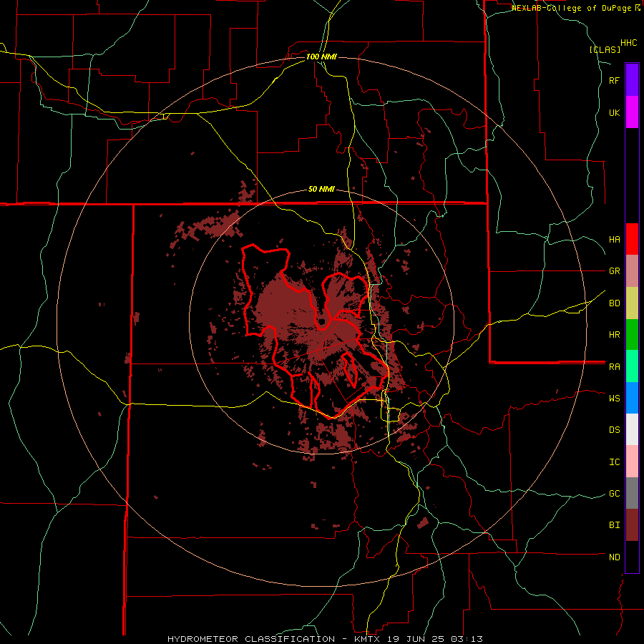Click the NEXLAB-College of DuPage credit text
Image resolution: width=644 pixels, height=644 pixels.
tap(572, 8)
